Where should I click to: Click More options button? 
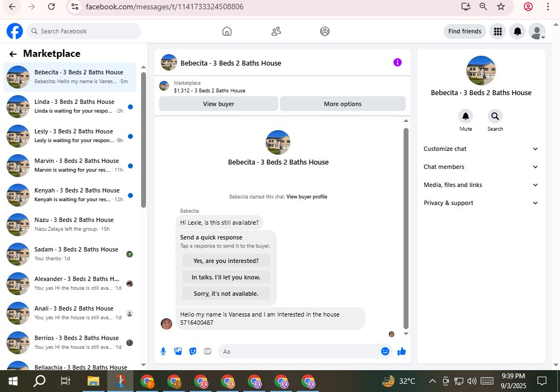pos(342,104)
